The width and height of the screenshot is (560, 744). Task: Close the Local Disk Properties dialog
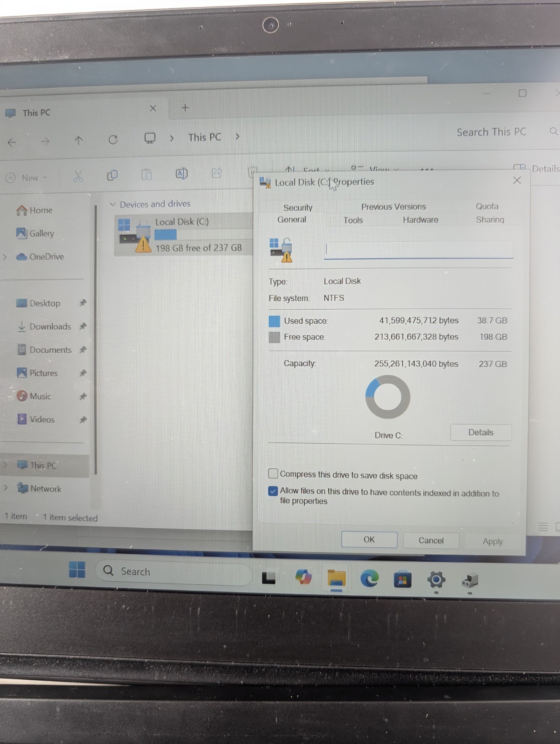coord(517,180)
